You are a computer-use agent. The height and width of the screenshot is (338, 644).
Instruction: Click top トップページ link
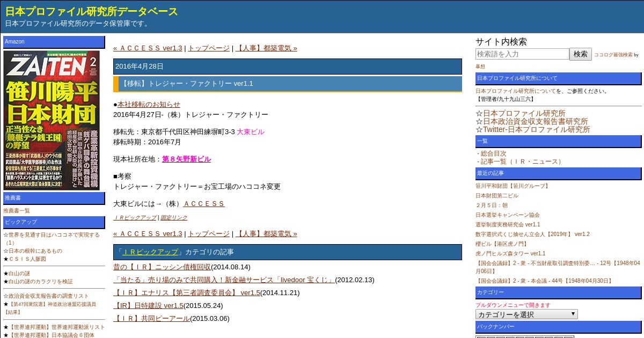209,48
